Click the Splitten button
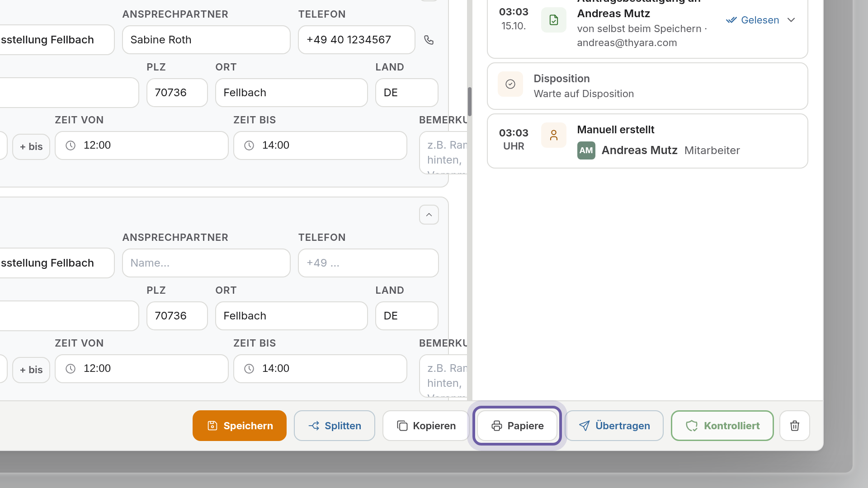This screenshot has width=868, height=488. pyautogui.click(x=334, y=426)
